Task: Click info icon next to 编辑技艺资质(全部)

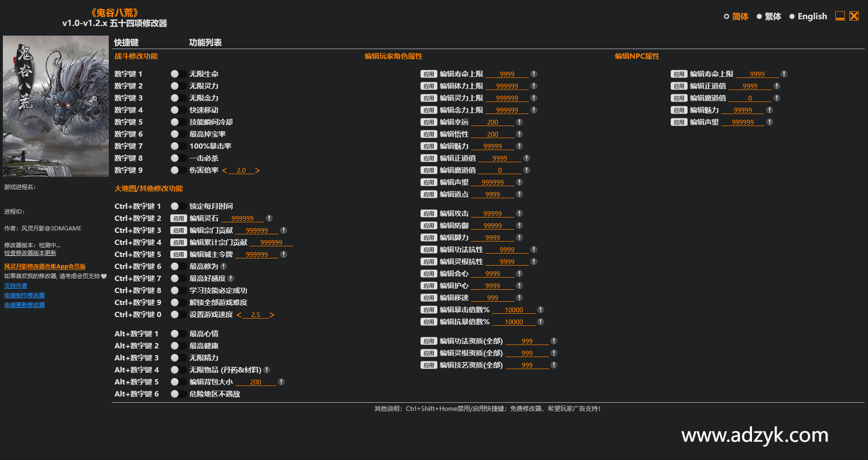Action: (x=554, y=365)
